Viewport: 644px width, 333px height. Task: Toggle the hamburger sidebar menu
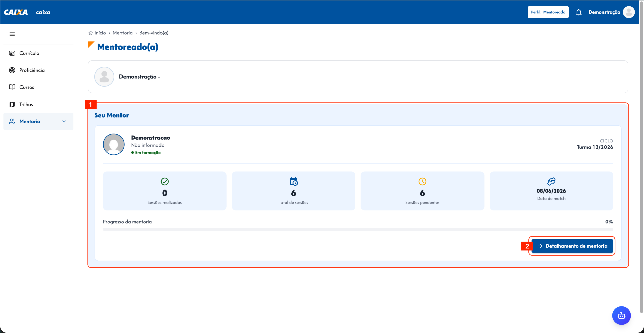click(x=12, y=34)
